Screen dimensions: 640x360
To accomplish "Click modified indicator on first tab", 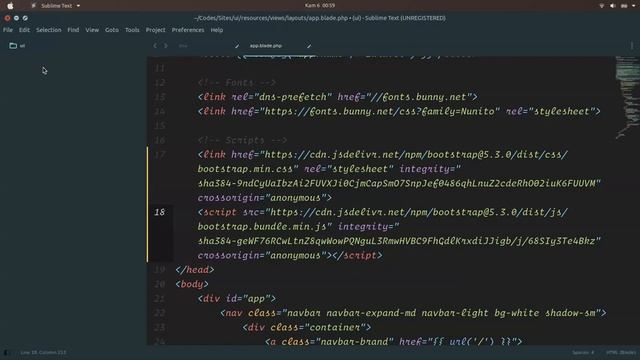I will click(x=237, y=46).
